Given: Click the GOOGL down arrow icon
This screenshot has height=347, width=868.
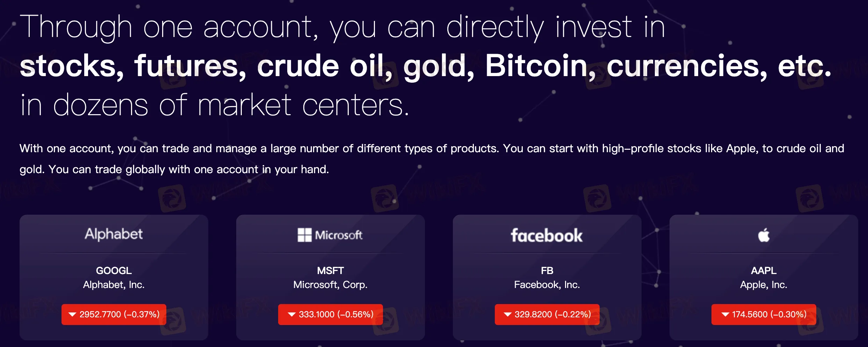Looking at the screenshot, I should [72, 314].
